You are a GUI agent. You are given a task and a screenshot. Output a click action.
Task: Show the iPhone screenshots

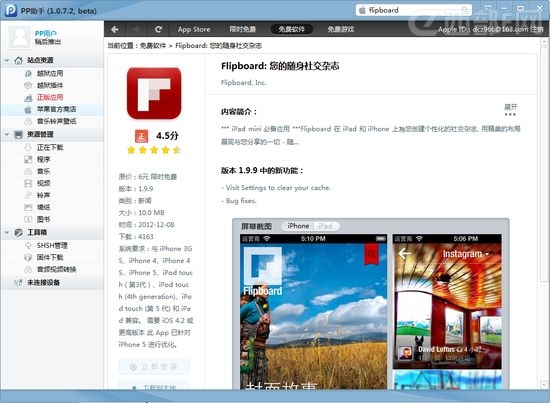[x=298, y=226]
